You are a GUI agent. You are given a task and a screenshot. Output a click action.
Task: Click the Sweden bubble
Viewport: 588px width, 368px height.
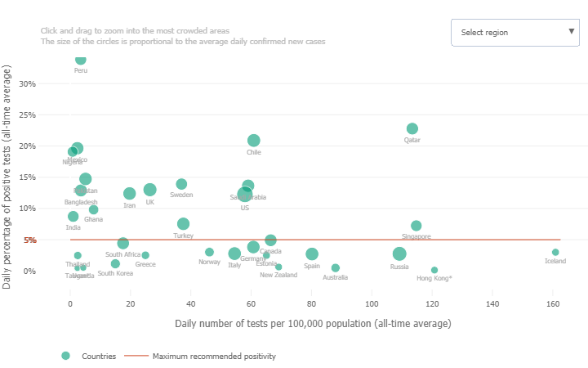point(181,184)
